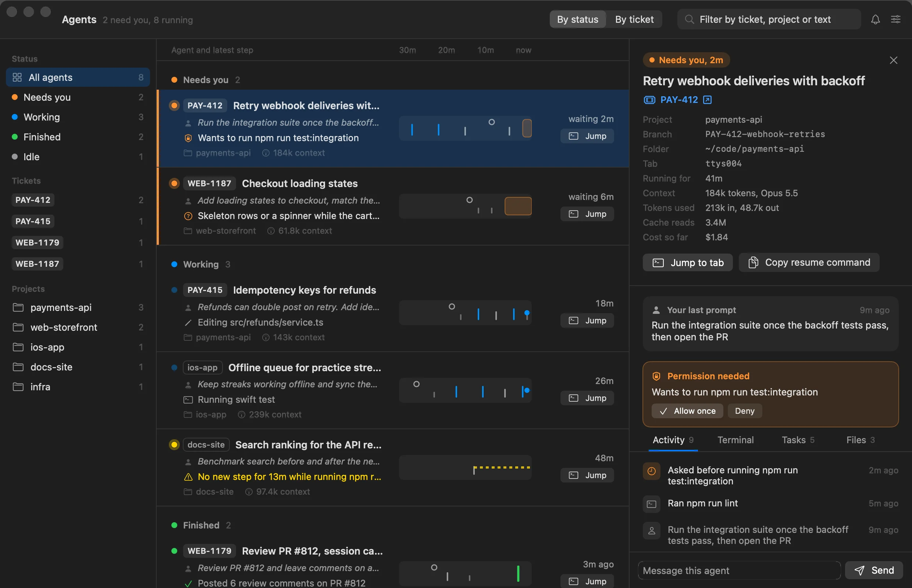The height and width of the screenshot is (588, 912).
Task: Open PAY-412 ticket external link icon
Action: coord(707,100)
